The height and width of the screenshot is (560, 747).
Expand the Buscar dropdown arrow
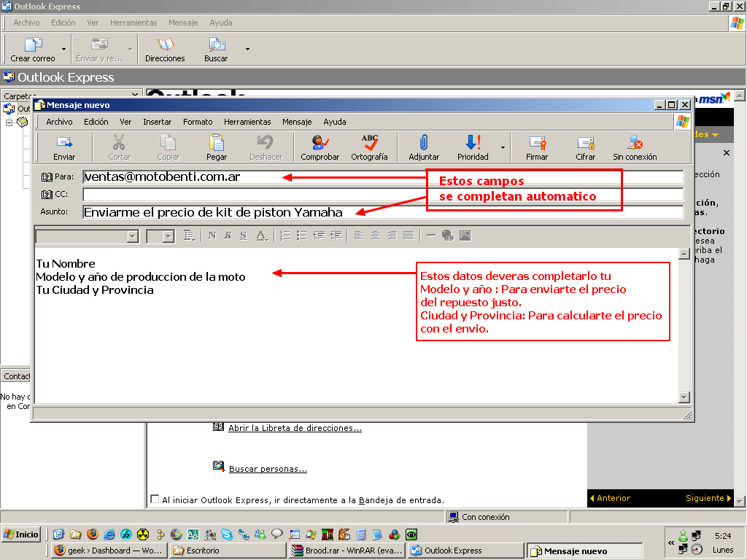click(247, 49)
